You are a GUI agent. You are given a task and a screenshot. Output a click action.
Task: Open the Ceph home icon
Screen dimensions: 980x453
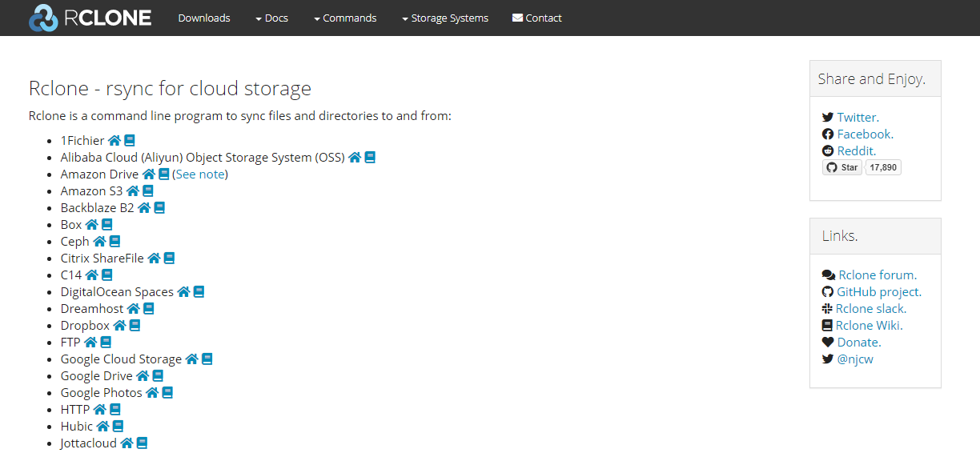pyautogui.click(x=99, y=242)
